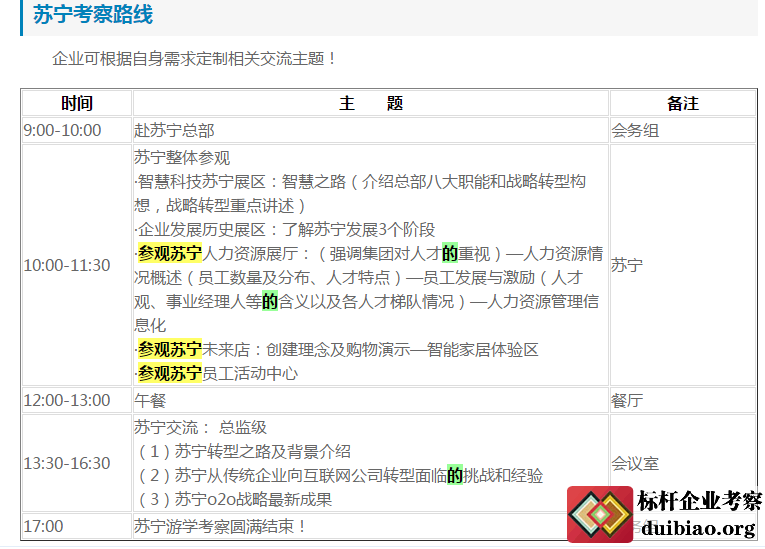
Task: Select the 9:00-10:00 time cell
Action: click(x=77, y=130)
